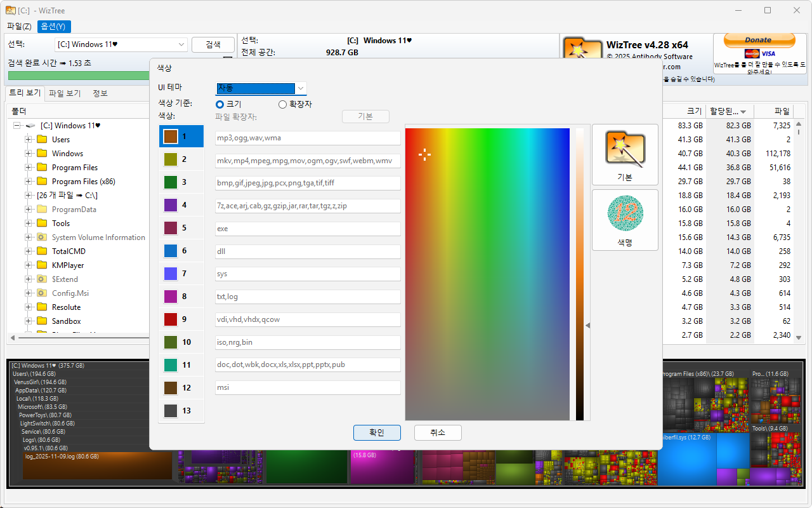Click the System Volume Information gear folder icon
This screenshot has height=508, width=812.
click(42, 237)
